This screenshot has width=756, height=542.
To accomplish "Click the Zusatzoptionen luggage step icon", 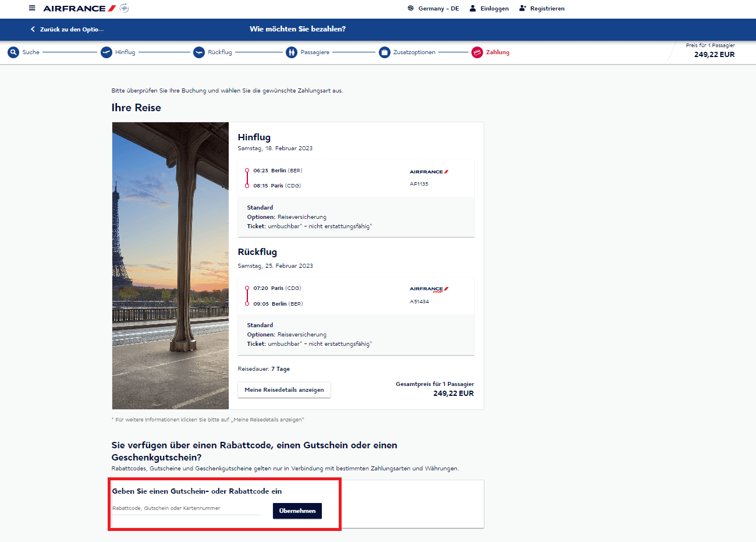I will point(384,52).
